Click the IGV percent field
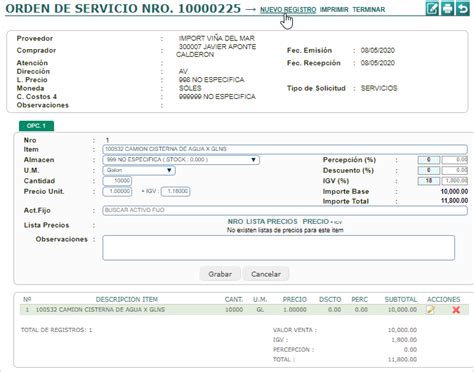This screenshot has height=372, width=474. click(x=429, y=181)
